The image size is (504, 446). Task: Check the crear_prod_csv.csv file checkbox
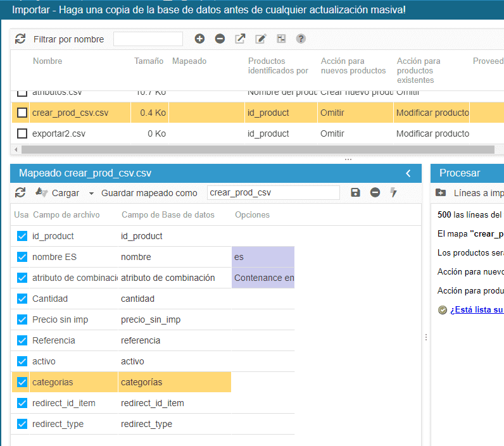(22, 113)
